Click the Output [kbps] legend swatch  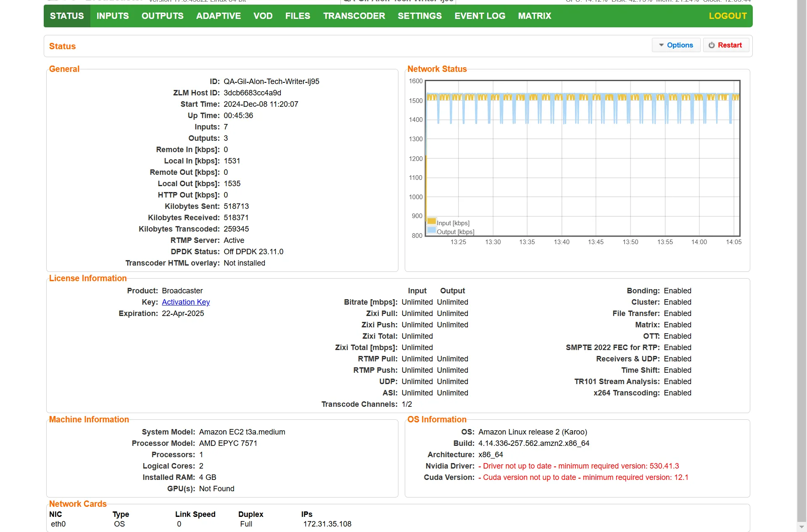tap(432, 230)
